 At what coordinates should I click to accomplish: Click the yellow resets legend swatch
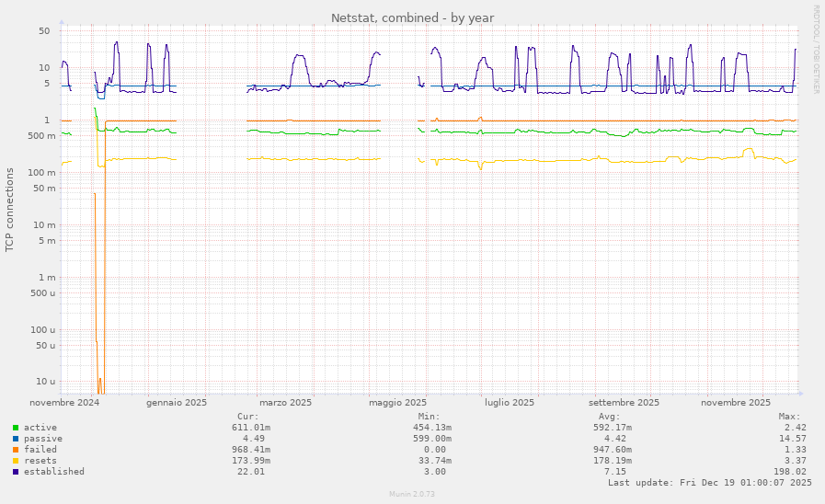click(x=16, y=461)
